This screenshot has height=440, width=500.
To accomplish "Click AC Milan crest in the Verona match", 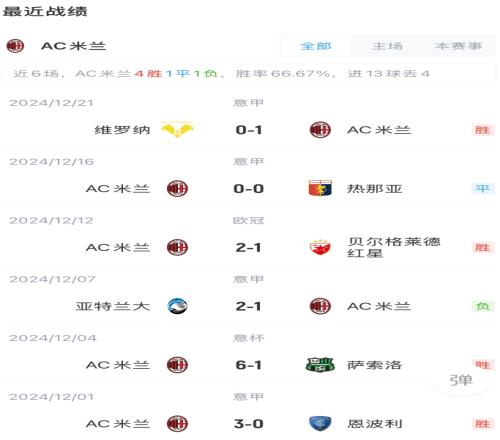I will click(320, 130).
